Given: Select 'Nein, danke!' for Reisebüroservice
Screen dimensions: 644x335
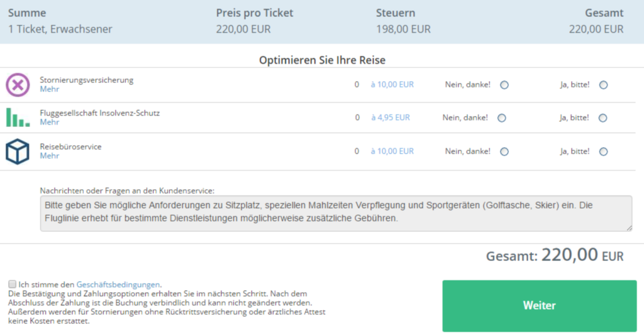Looking at the screenshot, I should (x=504, y=151).
